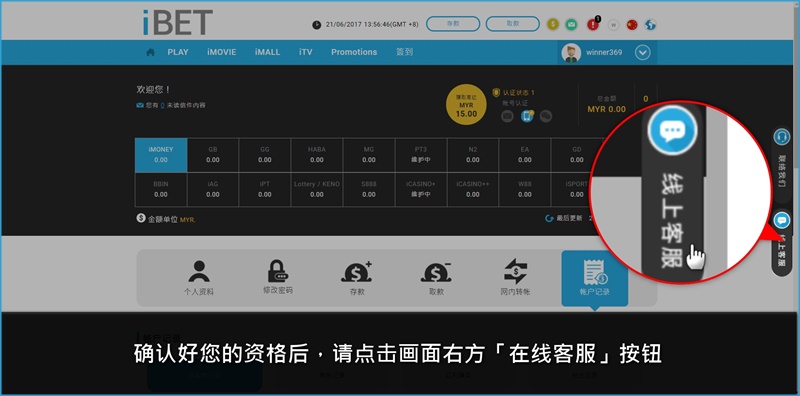Select the GG wallet cell
This screenshot has width=800, height=396.
(x=265, y=155)
